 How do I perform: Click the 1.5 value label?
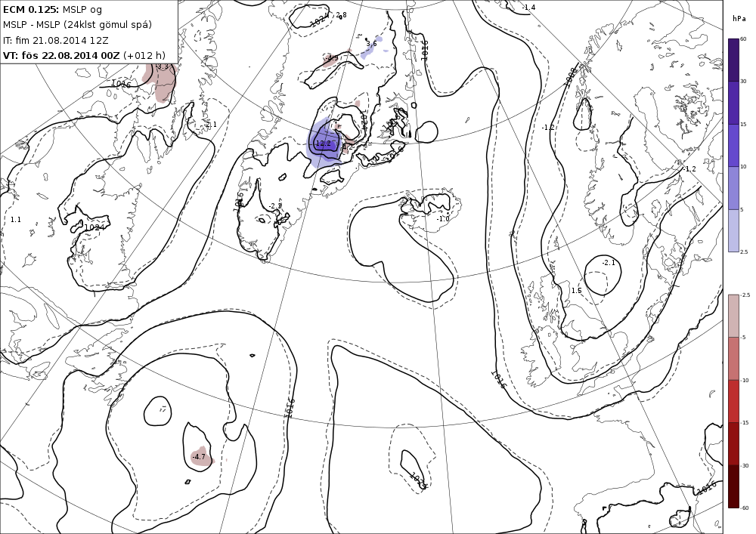[577, 290]
